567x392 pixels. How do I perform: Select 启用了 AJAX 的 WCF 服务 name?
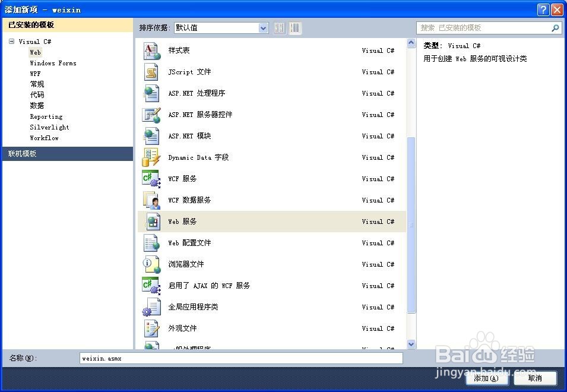[x=209, y=285]
